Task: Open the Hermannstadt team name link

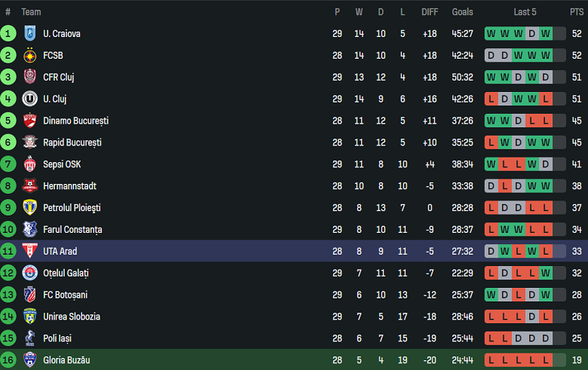Action: pyautogui.click(x=69, y=186)
